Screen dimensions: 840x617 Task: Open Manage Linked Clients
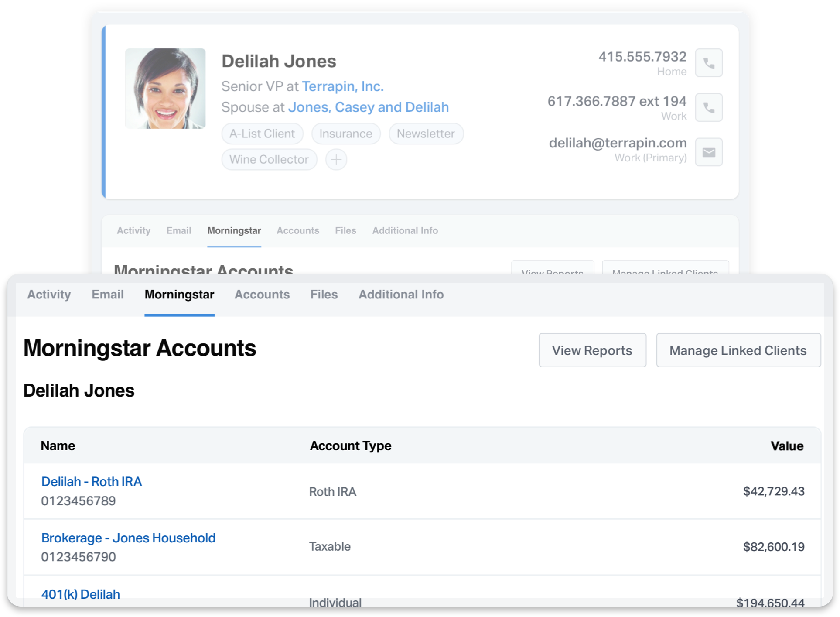738,350
